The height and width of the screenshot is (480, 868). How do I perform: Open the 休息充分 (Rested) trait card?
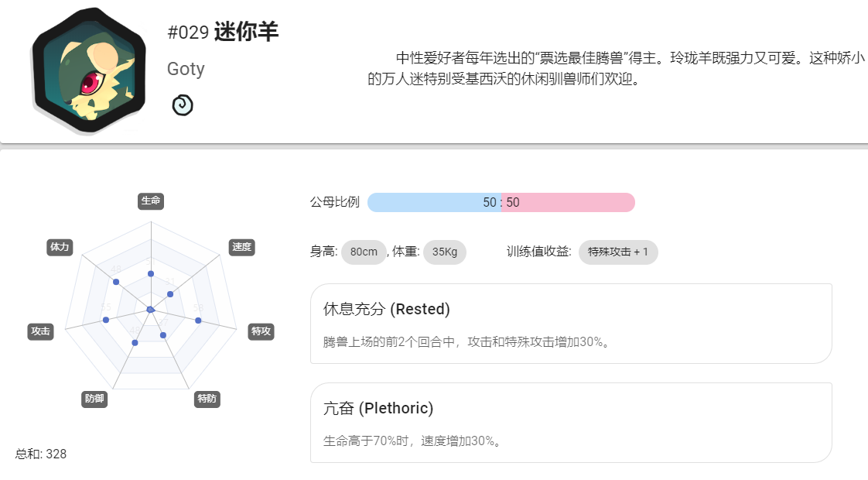pos(571,324)
